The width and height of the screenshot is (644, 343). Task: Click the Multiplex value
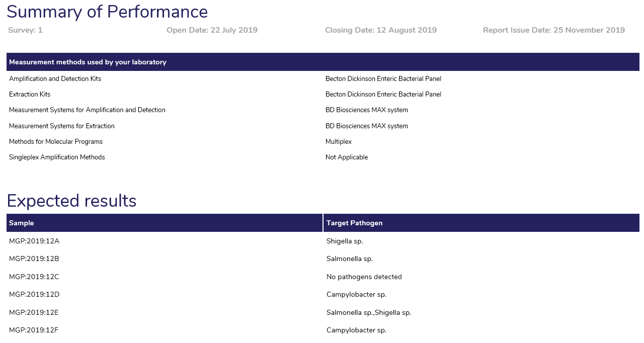point(339,142)
